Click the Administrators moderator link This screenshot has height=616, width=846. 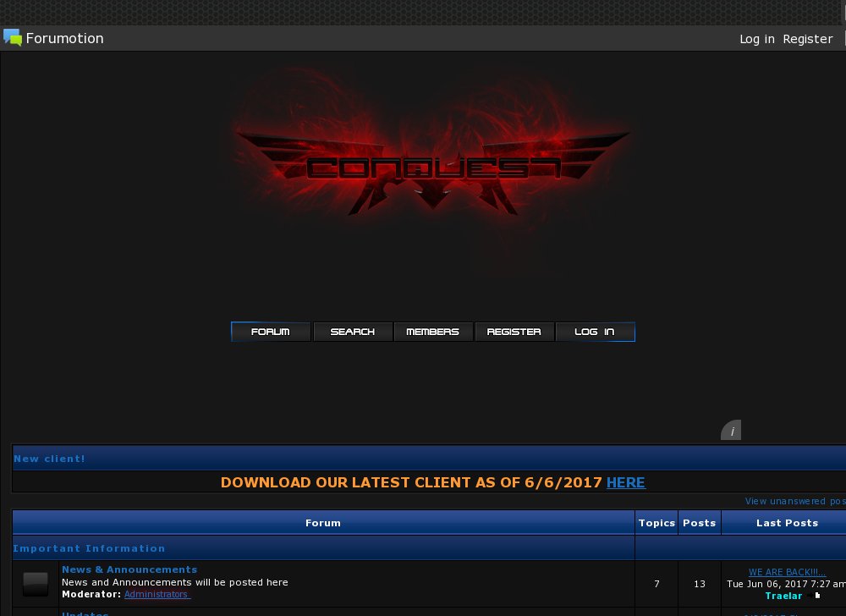point(157,594)
